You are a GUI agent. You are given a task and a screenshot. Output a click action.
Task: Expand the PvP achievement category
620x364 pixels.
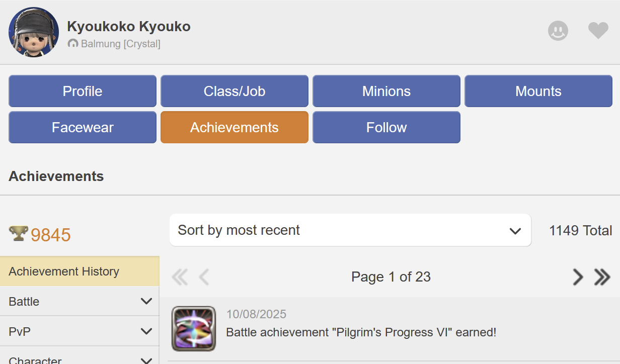(80, 331)
